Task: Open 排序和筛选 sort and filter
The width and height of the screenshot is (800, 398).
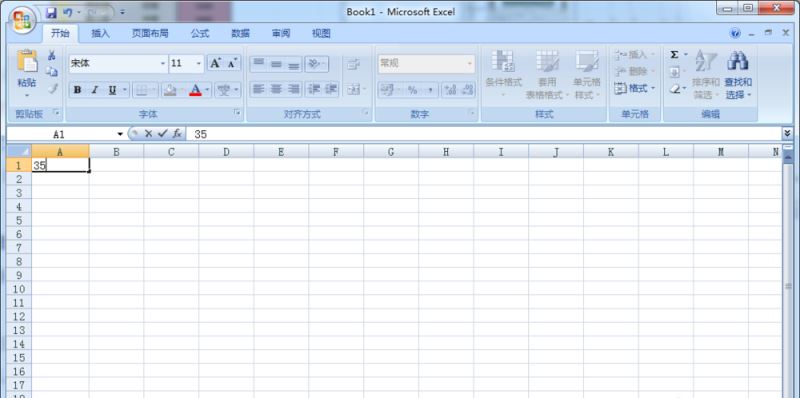Action: tap(706, 74)
